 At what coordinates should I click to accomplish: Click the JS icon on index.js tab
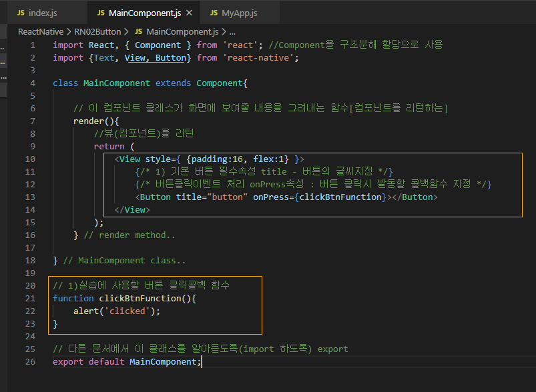pyautogui.click(x=21, y=13)
